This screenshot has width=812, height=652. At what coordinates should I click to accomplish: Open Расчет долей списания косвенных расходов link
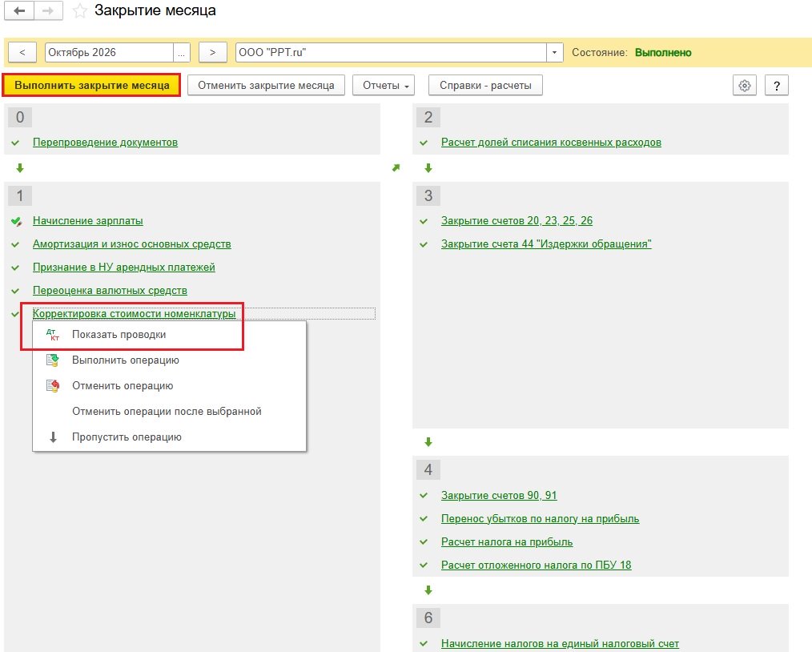[x=551, y=143]
